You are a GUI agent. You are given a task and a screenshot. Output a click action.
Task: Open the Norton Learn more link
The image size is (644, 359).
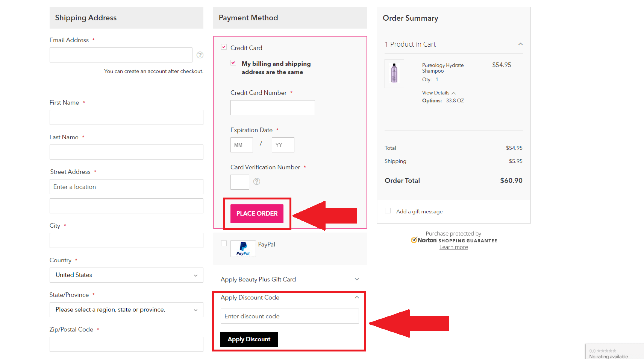(453, 247)
